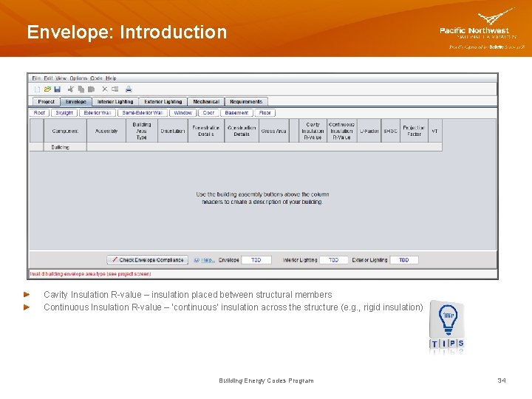Screen dimensions: 532x399
Task: Open the Code menu
Action: pos(96,78)
